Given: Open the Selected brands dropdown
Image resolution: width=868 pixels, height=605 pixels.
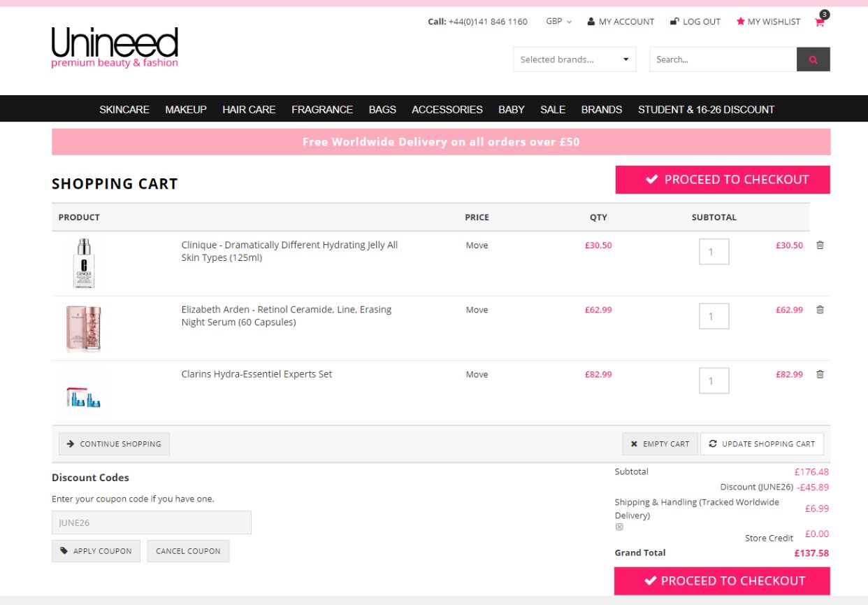Looking at the screenshot, I should tap(574, 59).
